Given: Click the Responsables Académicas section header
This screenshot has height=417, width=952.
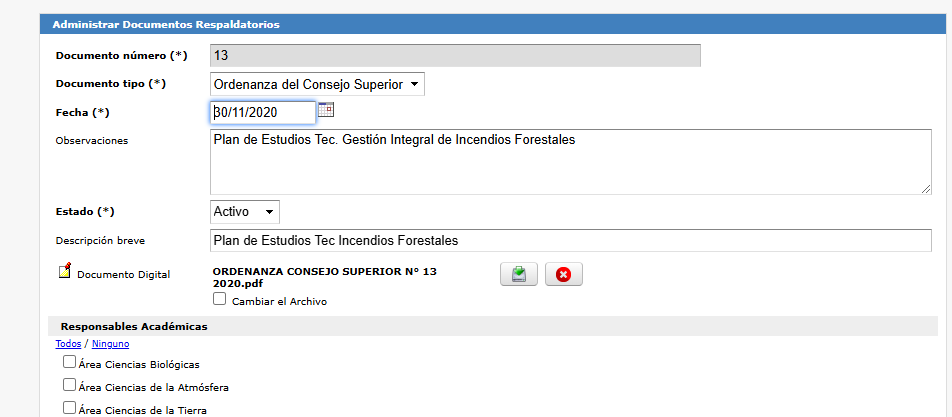Looking at the screenshot, I should pos(134,326).
